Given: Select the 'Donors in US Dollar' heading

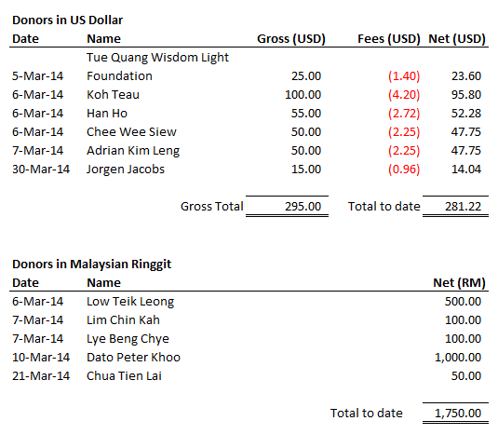Looking at the screenshot, I should [67, 20].
